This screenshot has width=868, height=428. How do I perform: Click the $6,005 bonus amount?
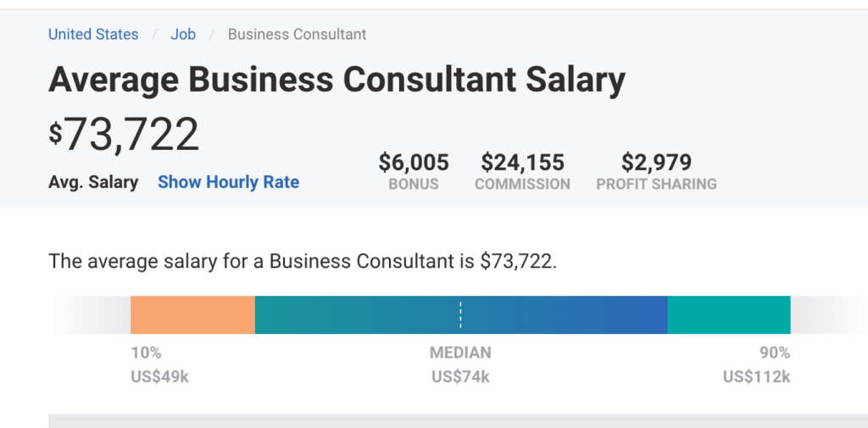[414, 162]
